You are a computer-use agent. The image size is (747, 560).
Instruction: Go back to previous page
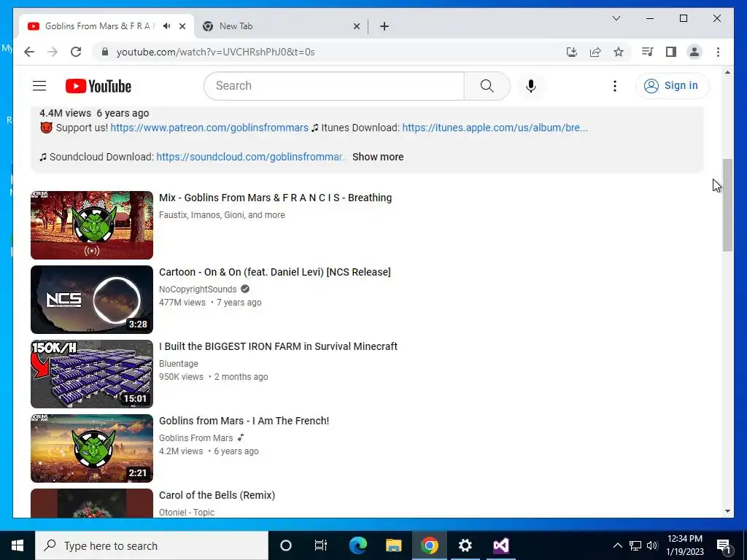coord(29,52)
